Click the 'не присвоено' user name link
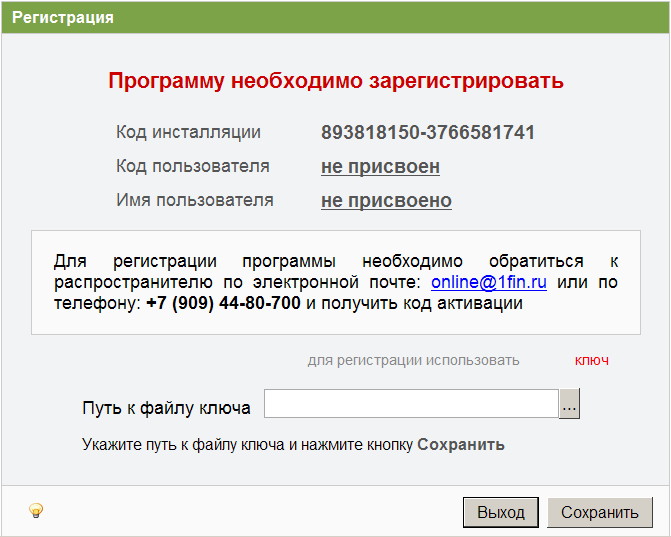671x537 pixels. click(386, 200)
